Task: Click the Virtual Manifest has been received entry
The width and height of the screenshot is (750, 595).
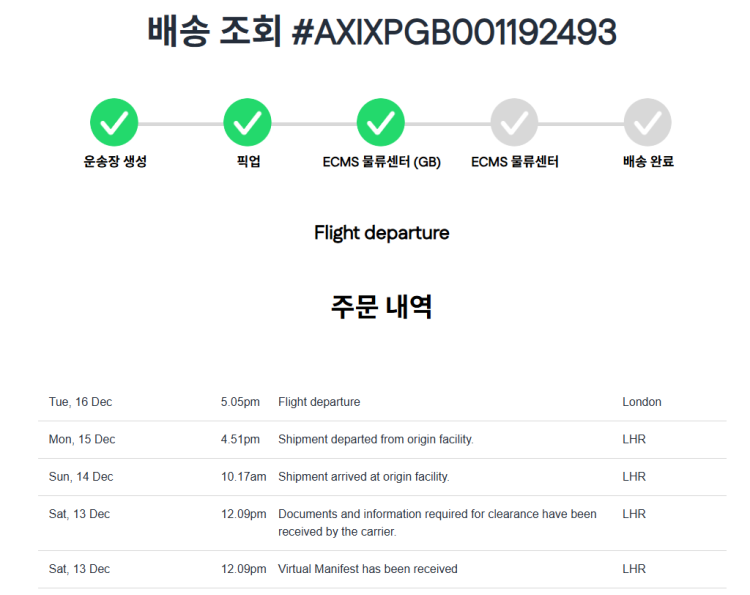Action: (367, 569)
